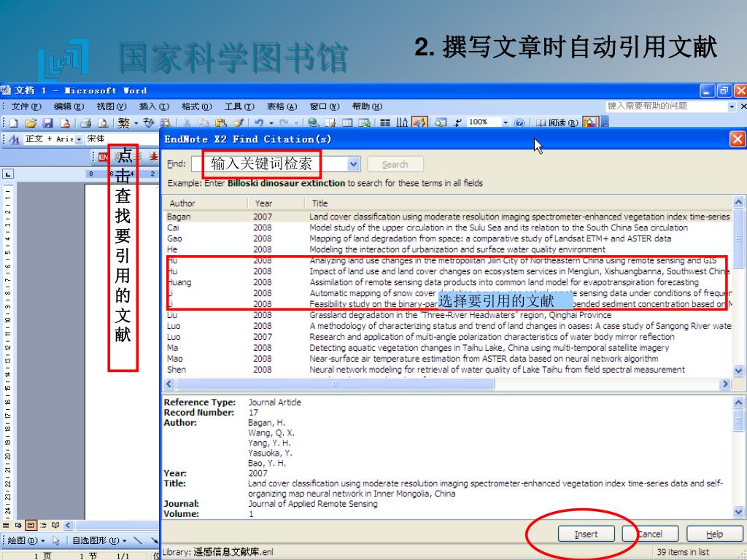Image resolution: width=747 pixels, height=560 pixels.
Task: Open the 繁 conversion dropdown arrow
Action: pyautogui.click(x=136, y=122)
